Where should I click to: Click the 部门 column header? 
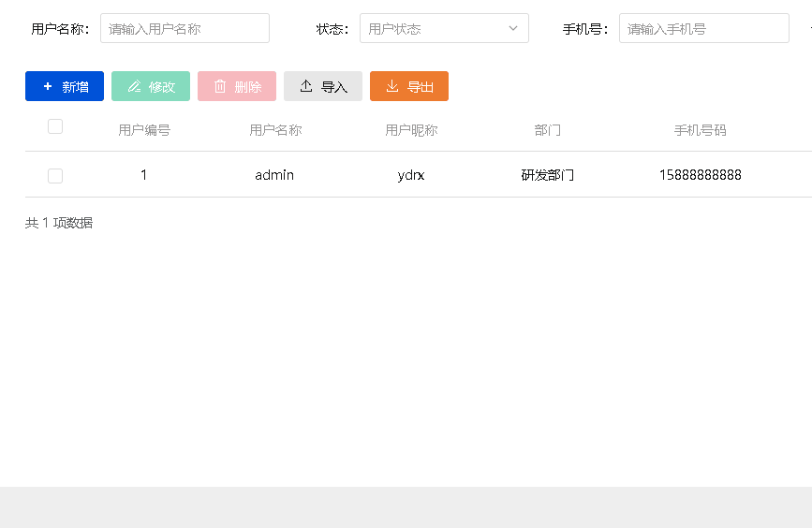pyautogui.click(x=547, y=130)
